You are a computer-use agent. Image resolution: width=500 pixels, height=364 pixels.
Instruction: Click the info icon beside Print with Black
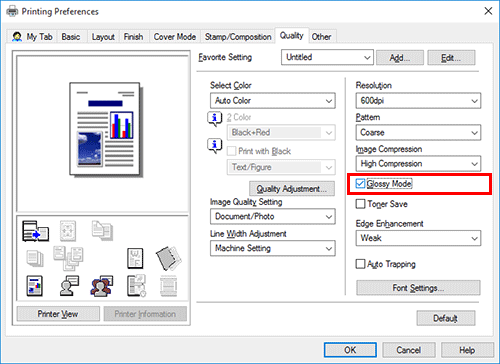coord(215,146)
